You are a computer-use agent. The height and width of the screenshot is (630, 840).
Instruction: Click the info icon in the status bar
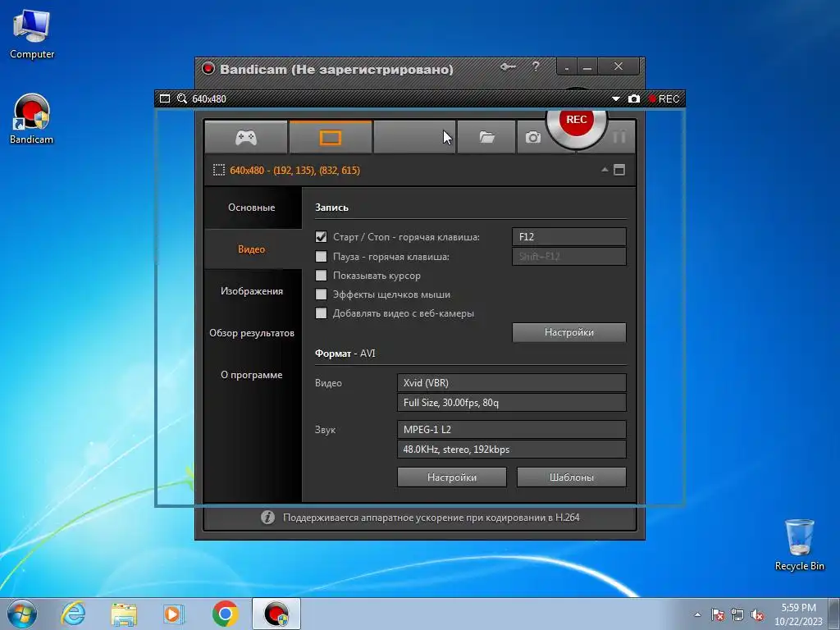point(268,518)
